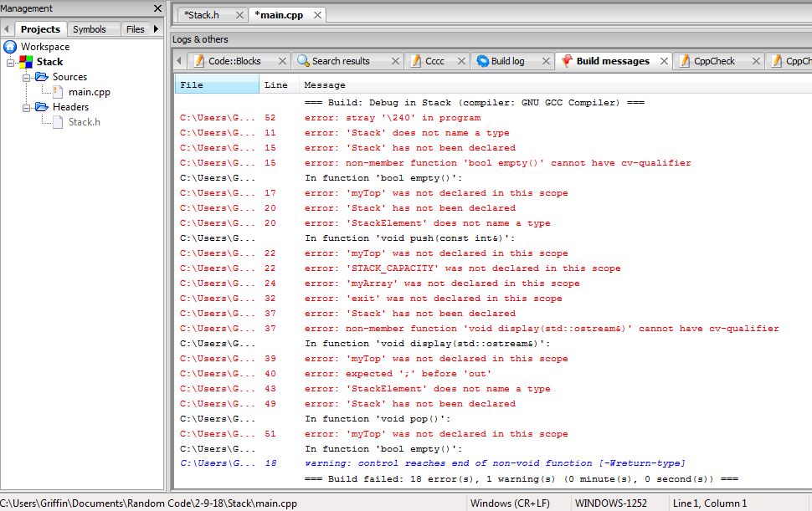Close the Build messages tab

pos(664,61)
